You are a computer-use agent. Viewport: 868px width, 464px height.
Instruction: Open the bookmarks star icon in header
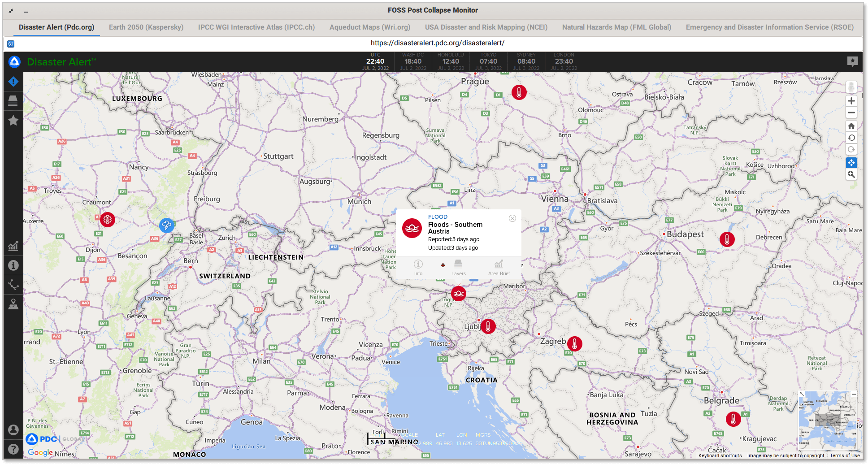[x=852, y=61]
